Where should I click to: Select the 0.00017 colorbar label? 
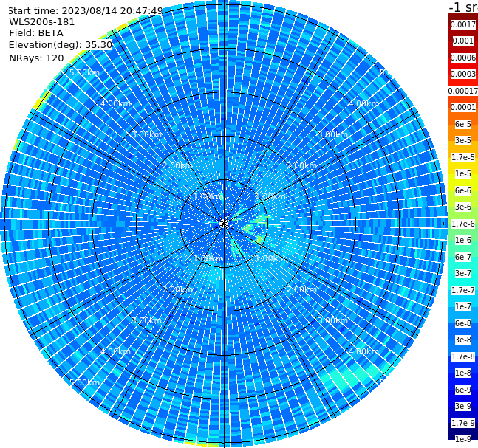(x=463, y=91)
